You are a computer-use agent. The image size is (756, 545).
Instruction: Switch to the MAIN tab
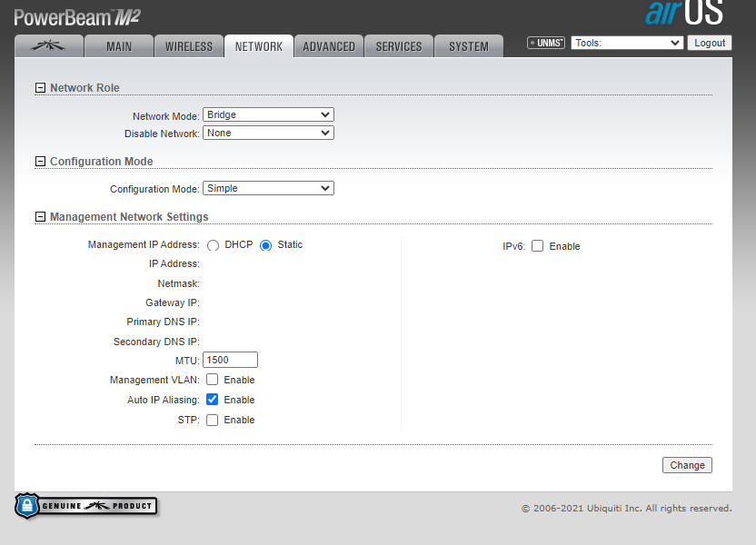(x=119, y=46)
